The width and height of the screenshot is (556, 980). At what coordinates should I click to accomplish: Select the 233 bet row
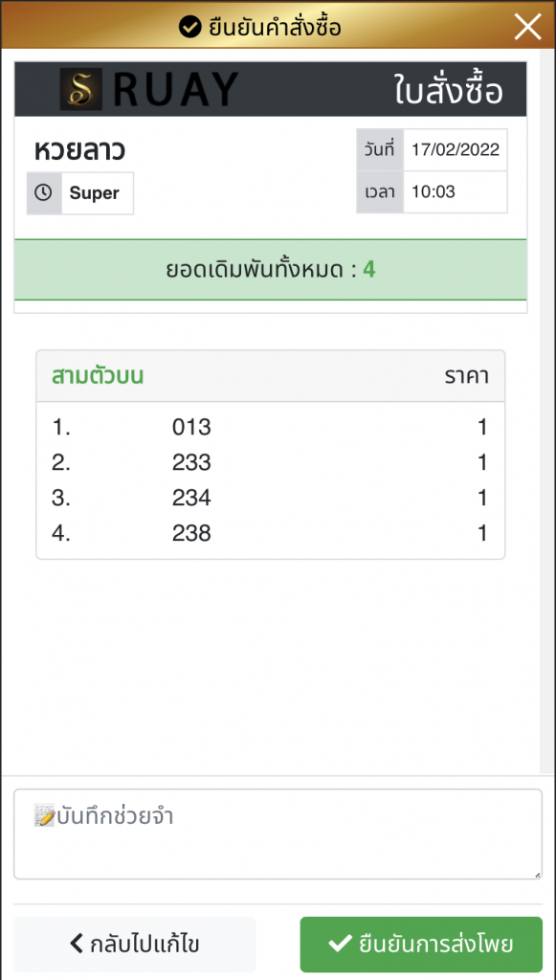click(270, 462)
